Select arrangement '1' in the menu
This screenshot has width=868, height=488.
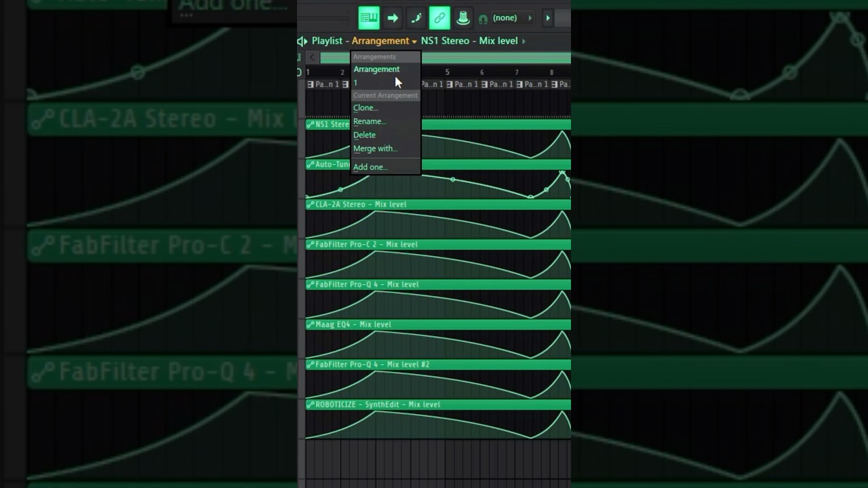(x=355, y=83)
